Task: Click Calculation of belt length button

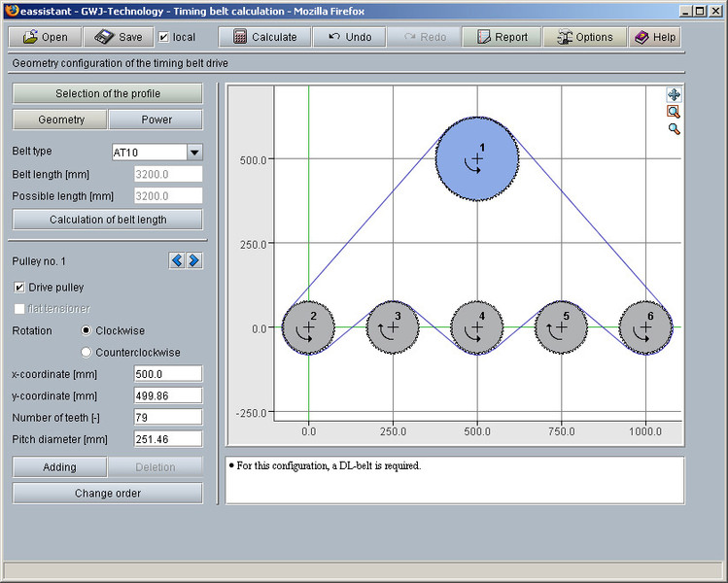Action: (107, 220)
